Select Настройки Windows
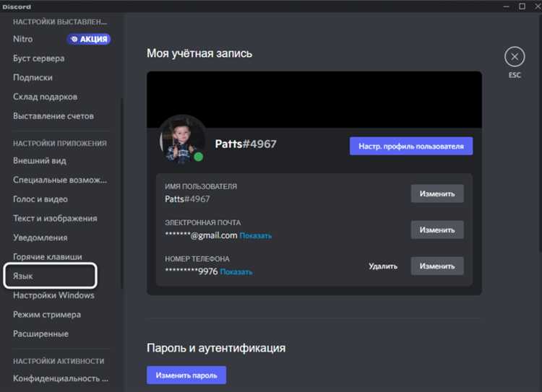The height and width of the screenshot is (392, 542). [53, 295]
